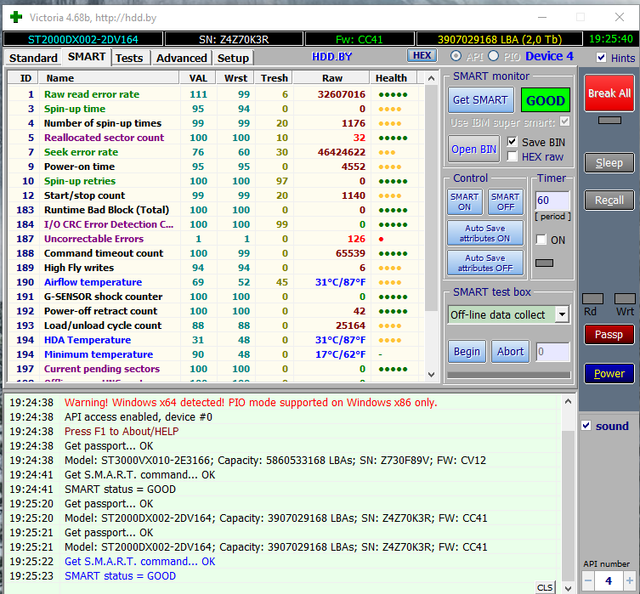Click red health dot for Uncorrectable Errors
This screenshot has height=594, width=640.
pos(381,239)
